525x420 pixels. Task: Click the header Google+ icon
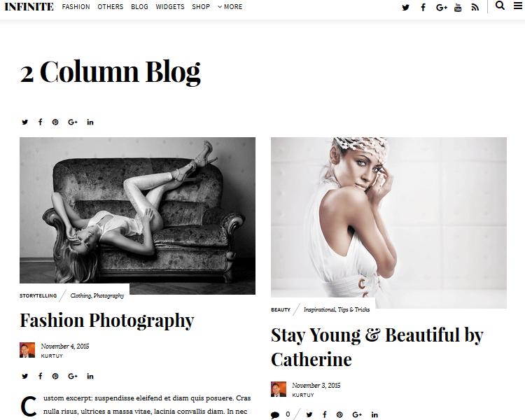[441, 8]
